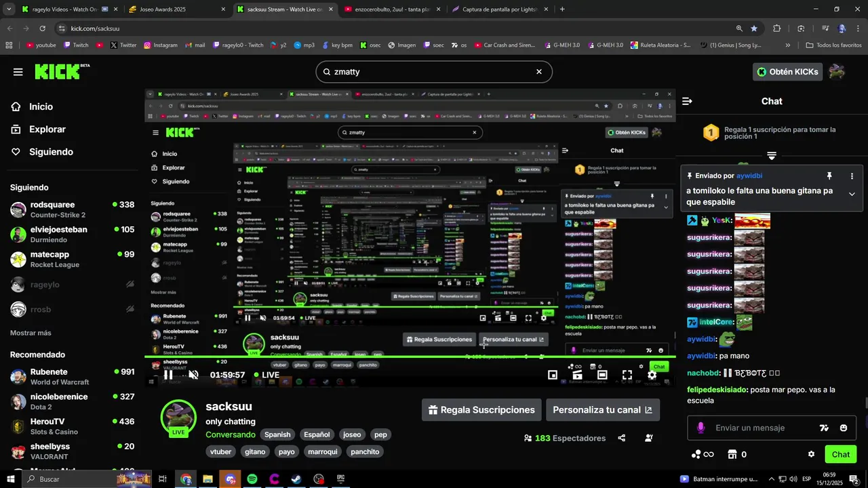868x488 pixels.
Task: Click the Obtén KICKs button
Action: [x=788, y=72]
